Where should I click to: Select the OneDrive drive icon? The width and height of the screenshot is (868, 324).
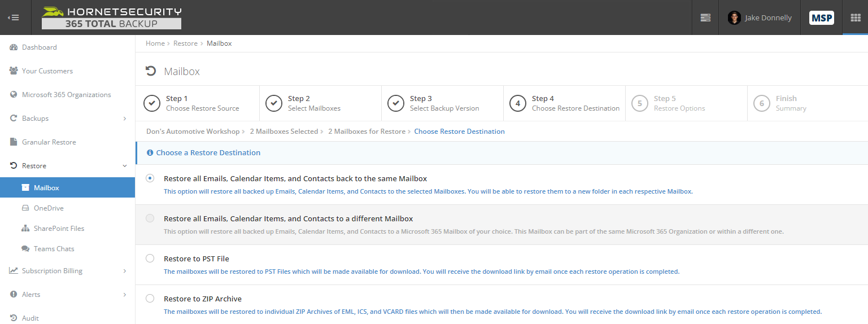click(25, 208)
